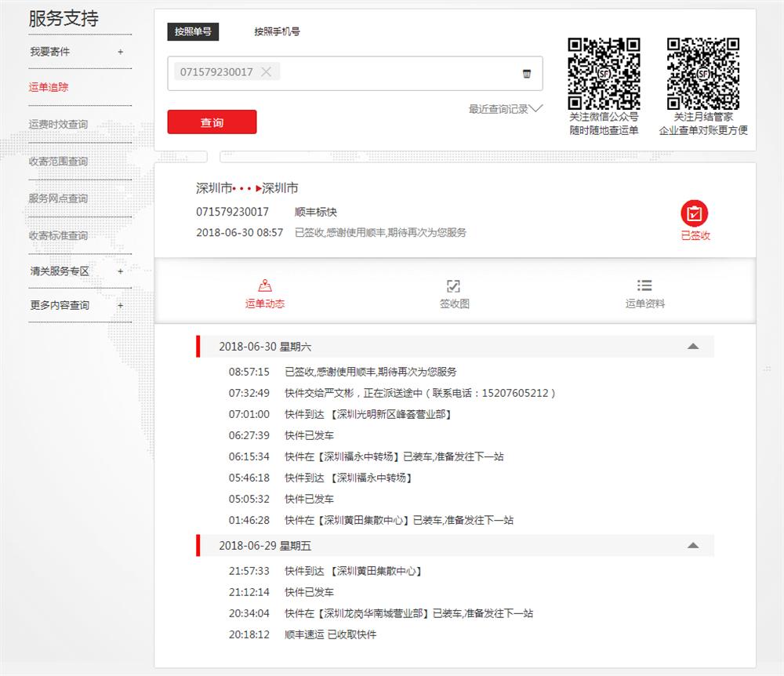Click inside the waybill number input field

coord(355,73)
